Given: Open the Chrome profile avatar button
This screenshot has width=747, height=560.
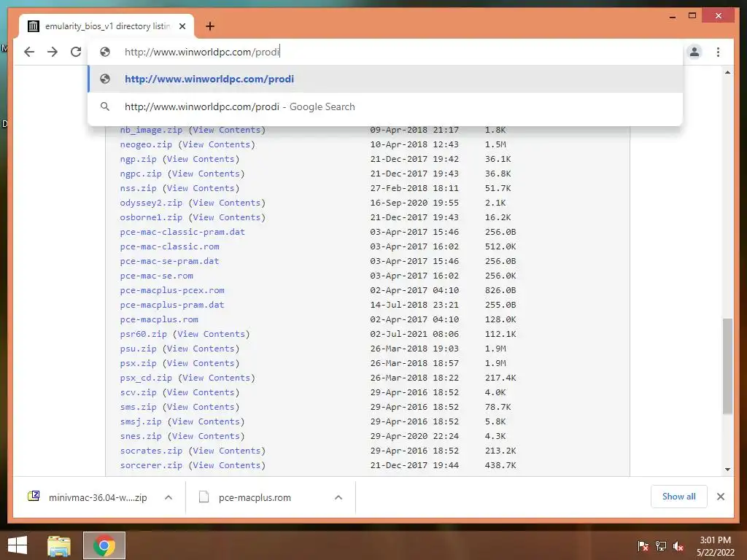Looking at the screenshot, I should pos(694,52).
